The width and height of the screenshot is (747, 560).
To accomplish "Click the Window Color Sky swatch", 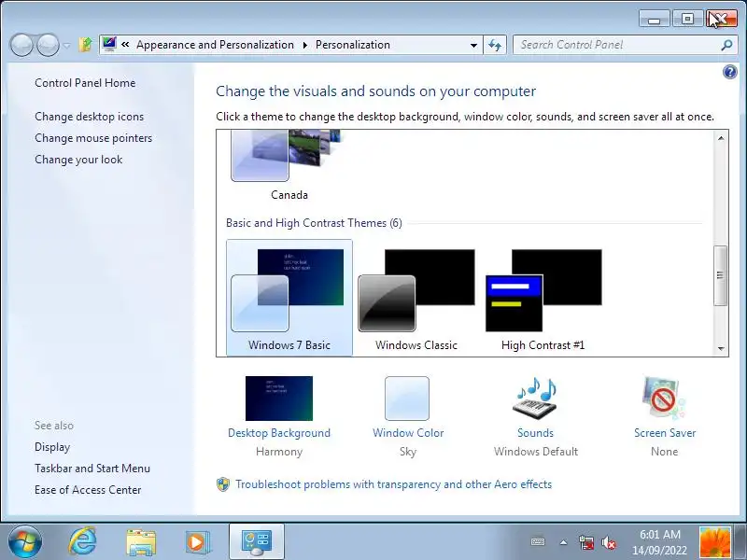I will (407, 399).
